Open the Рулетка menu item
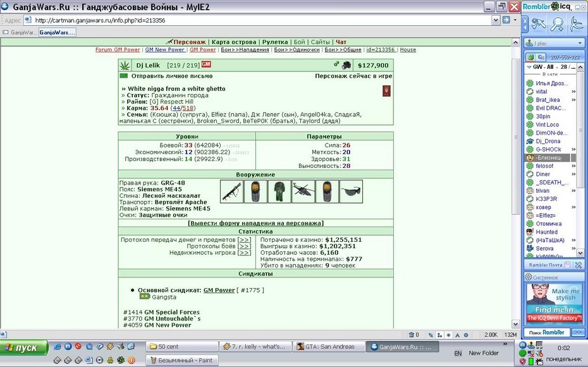This screenshot has height=367, width=588. click(x=275, y=42)
